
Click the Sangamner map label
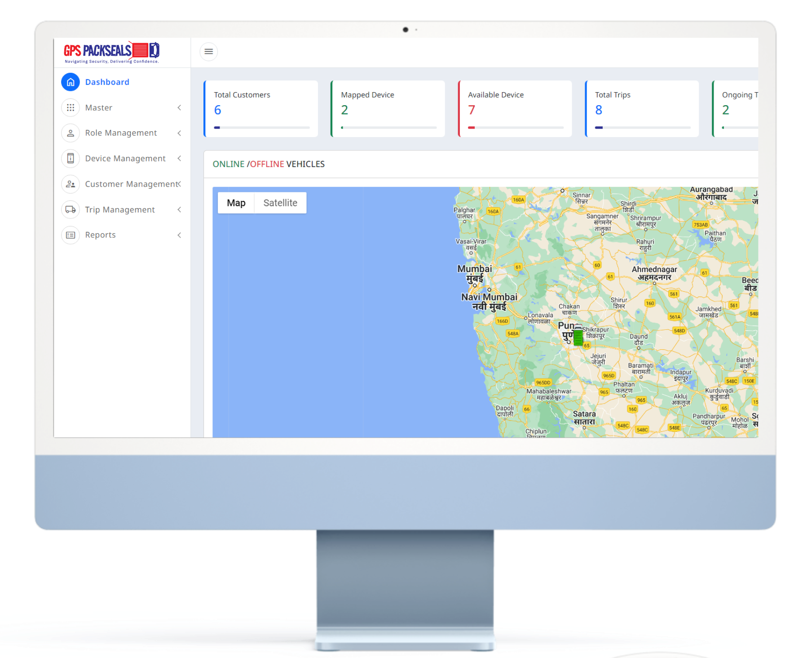pos(602,222)
